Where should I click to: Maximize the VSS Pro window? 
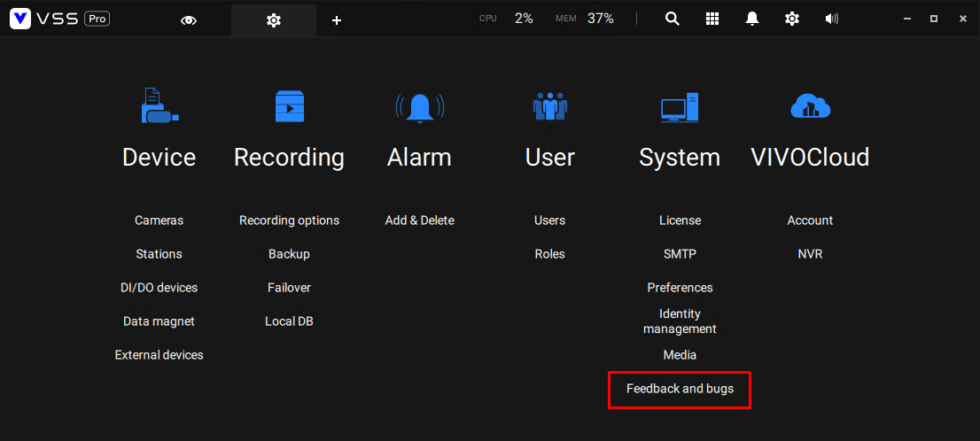click(x=934, y=19)
